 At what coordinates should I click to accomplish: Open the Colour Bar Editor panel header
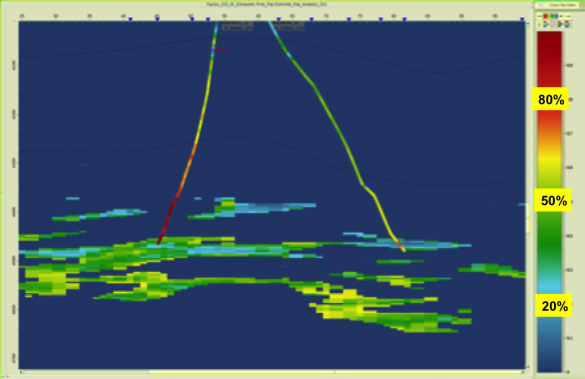point(556,5)
